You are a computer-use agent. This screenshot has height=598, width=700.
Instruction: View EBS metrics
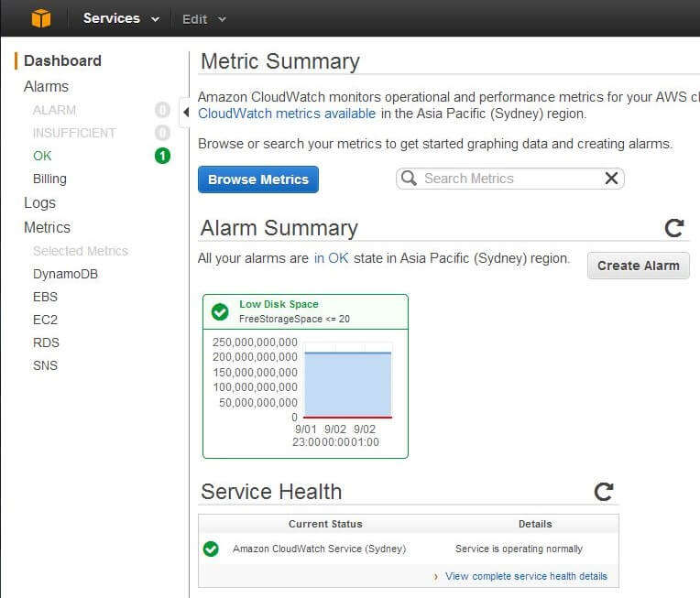coord(45,297)
